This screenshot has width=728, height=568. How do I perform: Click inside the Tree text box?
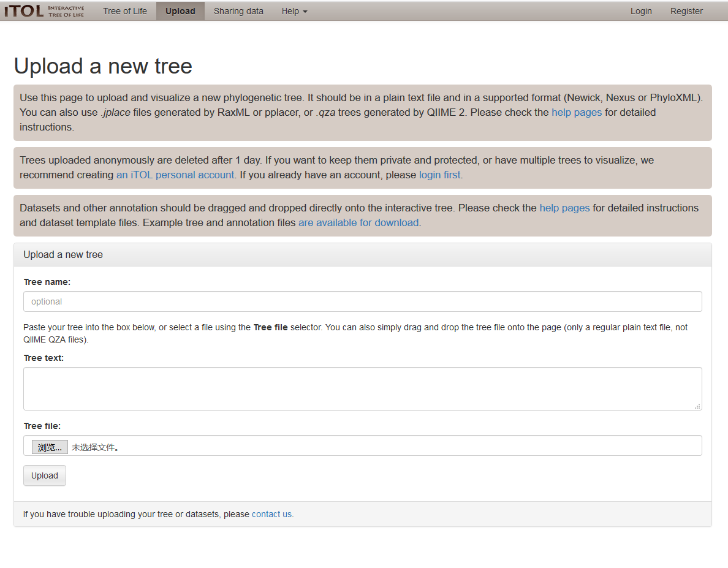[x=362, y=388]
